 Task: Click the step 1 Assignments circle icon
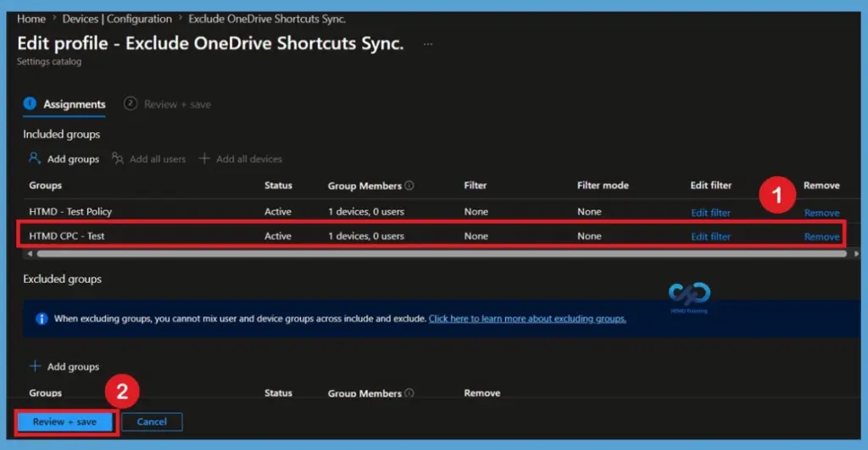pos(30,103)
